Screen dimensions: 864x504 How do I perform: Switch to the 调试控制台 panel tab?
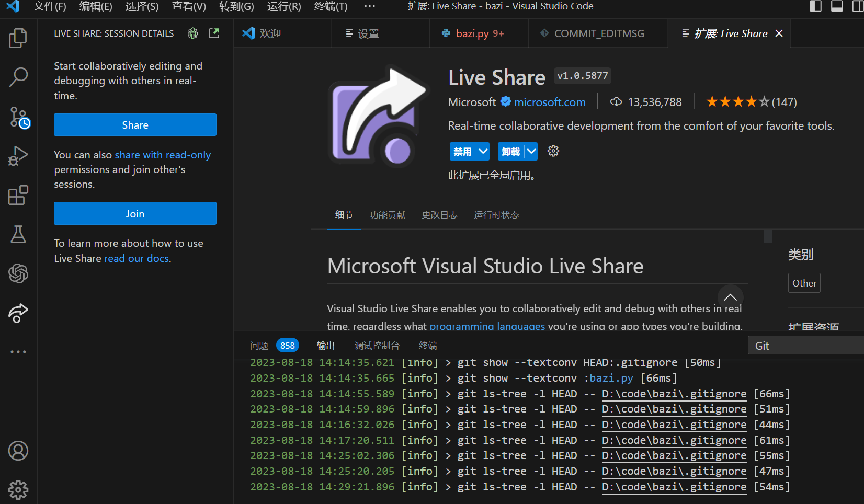click(x=377, y=346)
